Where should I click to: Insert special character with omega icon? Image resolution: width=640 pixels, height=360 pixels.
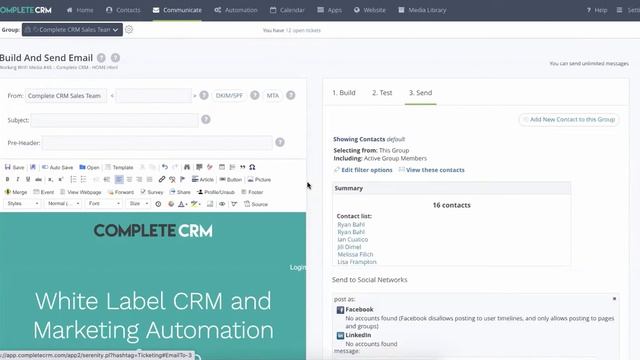click(252, 167)
